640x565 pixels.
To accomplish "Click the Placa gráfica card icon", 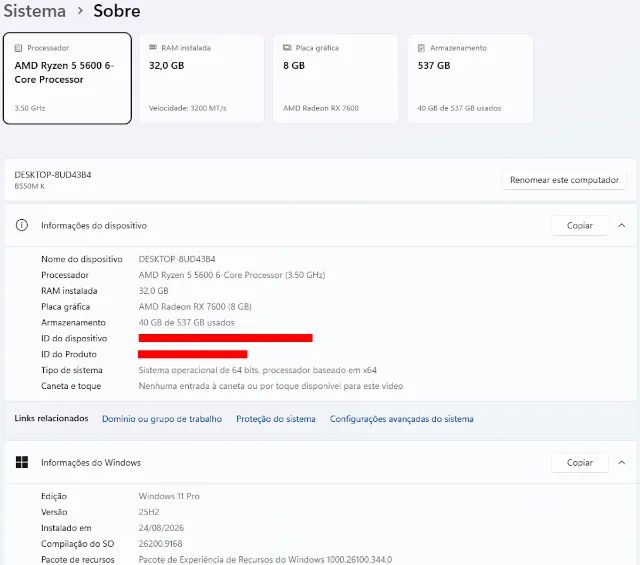I will pos(287,48).
